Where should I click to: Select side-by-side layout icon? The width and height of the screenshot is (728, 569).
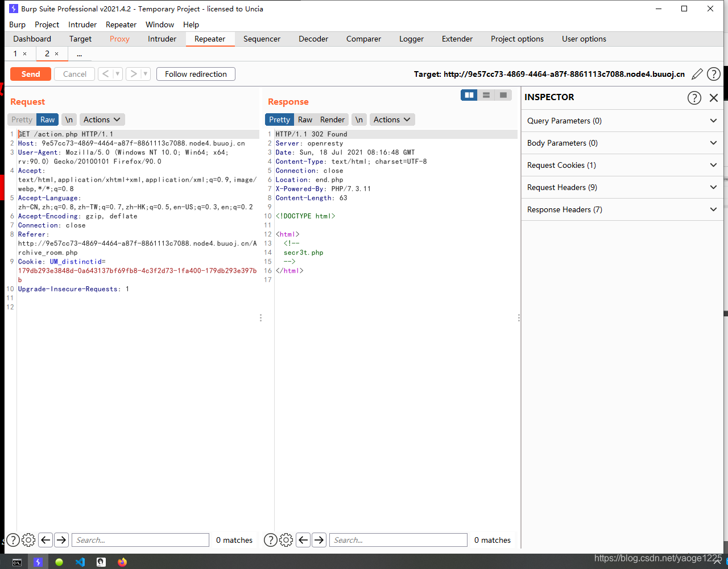469,95
